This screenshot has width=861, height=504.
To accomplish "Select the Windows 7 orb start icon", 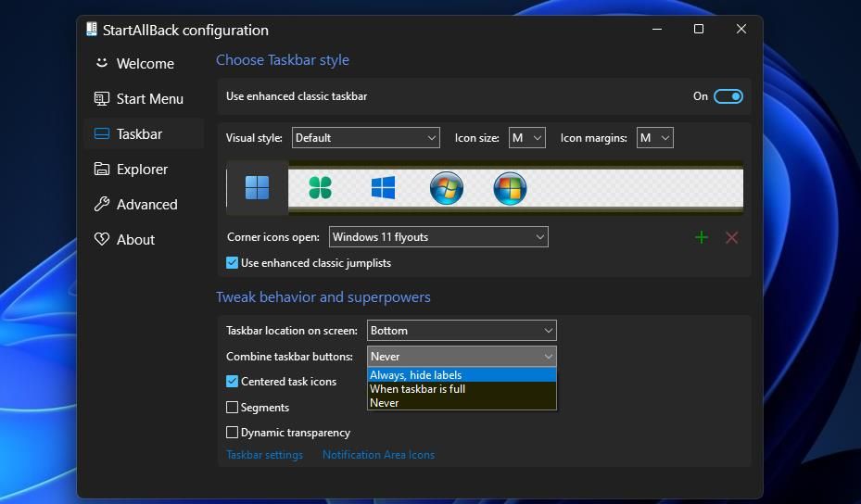I will click(x=447, y=188).
